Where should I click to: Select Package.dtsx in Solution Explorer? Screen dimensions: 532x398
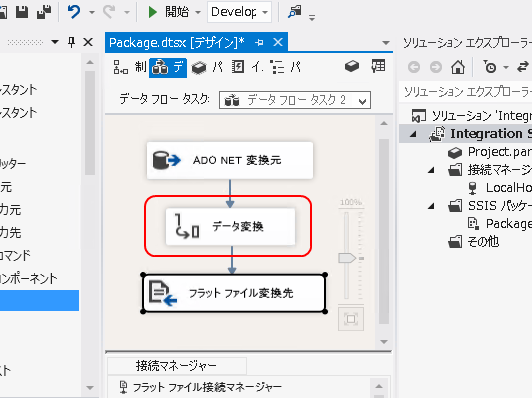pyautogui.click(x=499, y=224)
